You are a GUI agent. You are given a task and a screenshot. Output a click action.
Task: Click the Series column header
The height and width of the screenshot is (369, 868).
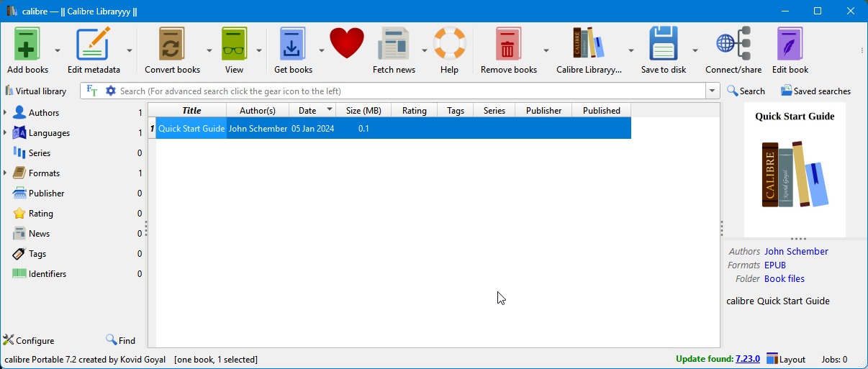[494, 110]
